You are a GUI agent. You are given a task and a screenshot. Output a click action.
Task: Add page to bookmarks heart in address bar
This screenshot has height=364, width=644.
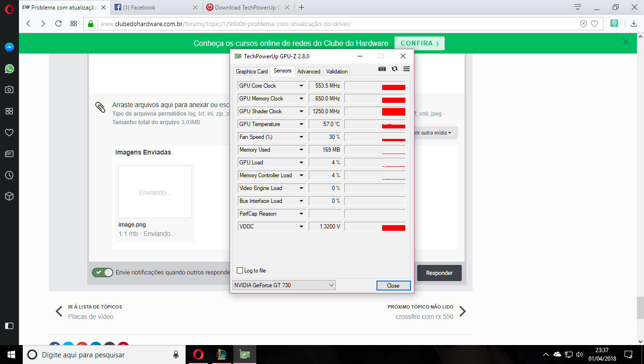tap(595, 24)
